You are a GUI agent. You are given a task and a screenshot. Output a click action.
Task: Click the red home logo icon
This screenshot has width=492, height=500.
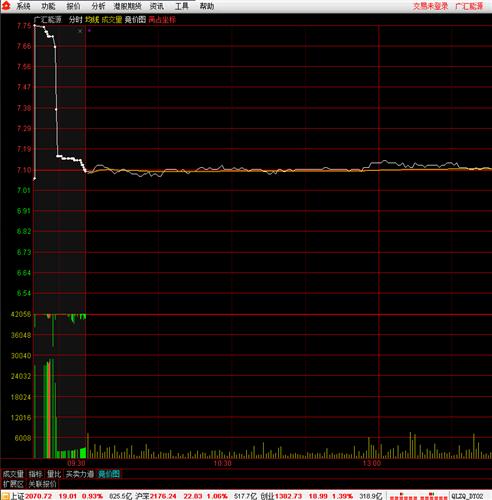tap(6, 6)
